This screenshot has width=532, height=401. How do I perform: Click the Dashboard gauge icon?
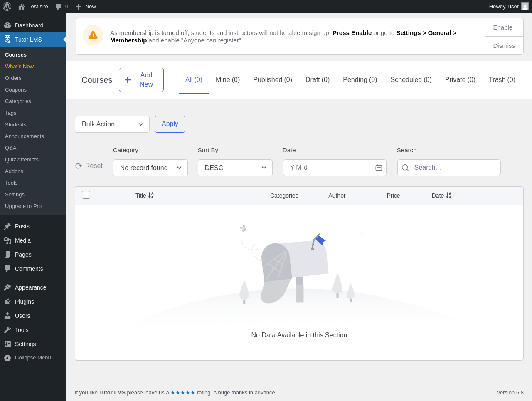[x=7, y=25]
